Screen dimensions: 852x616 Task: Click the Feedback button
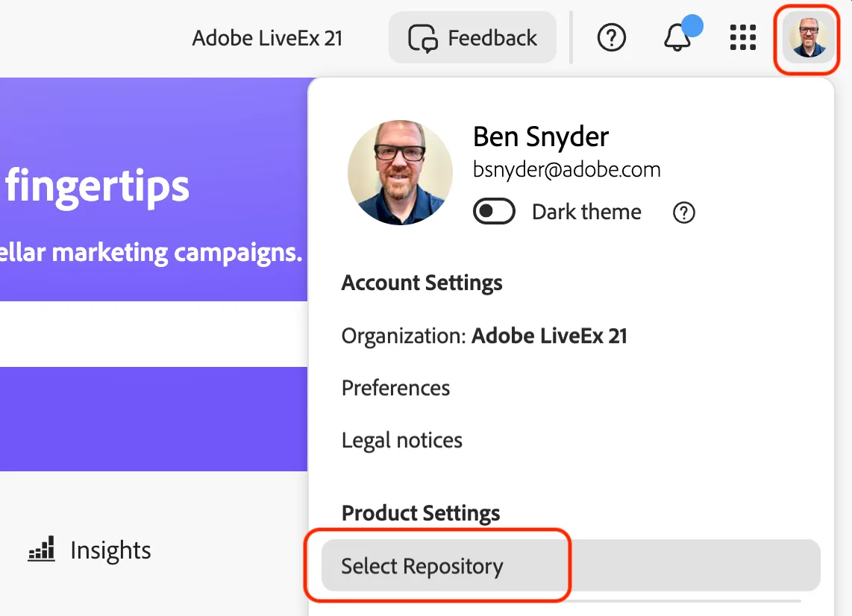coord(472,38)
